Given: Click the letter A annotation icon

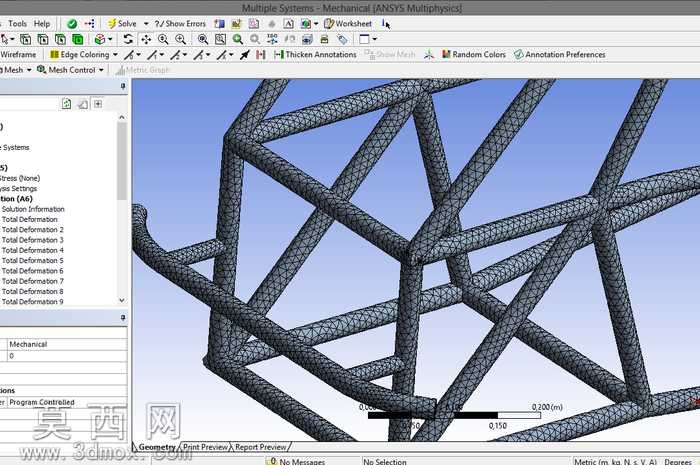Looking at the screenshot, I should point(288,24).
